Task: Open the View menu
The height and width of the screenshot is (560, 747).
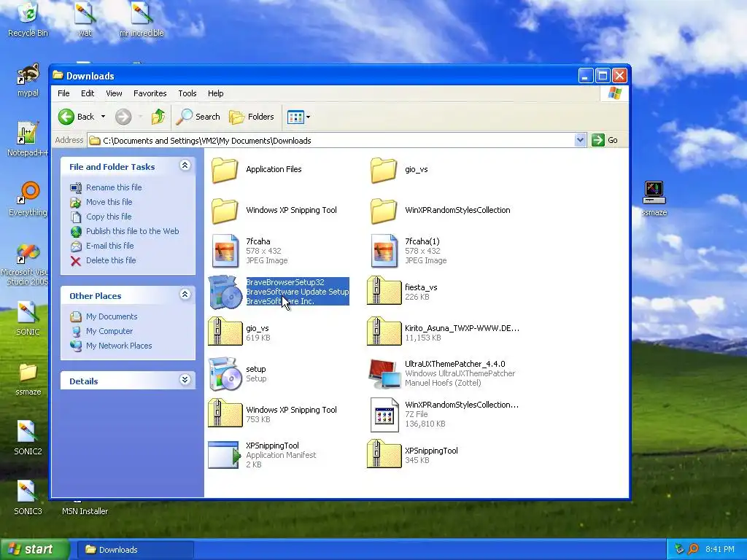Action: [x=114, y=93]
